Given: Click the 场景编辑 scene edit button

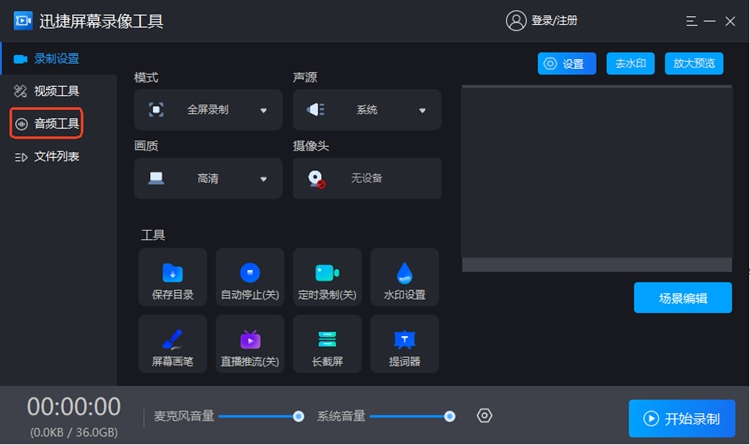Looking at the screenshot, I should click(683, 298).
